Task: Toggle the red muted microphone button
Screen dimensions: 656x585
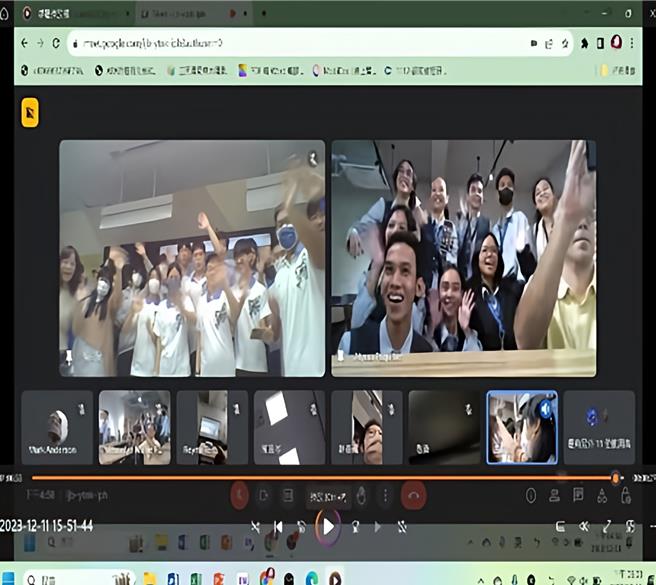Action: pos(240,495)
